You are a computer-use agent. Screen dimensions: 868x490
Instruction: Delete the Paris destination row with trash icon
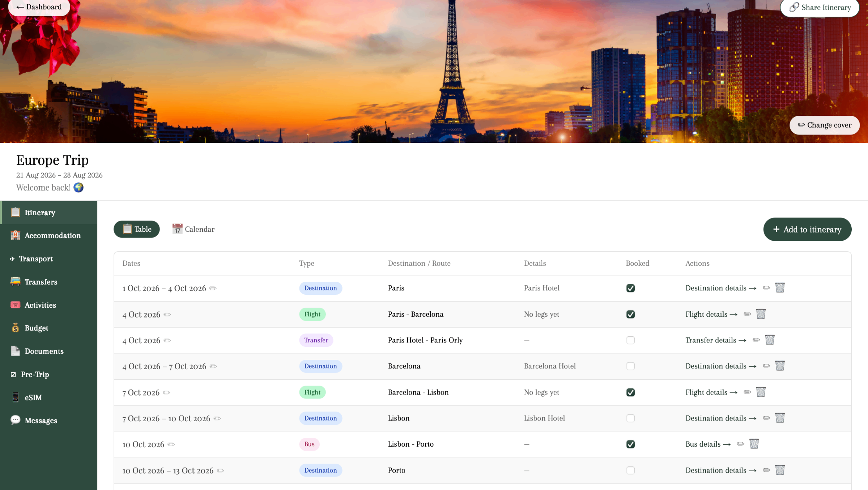[780, 288]
